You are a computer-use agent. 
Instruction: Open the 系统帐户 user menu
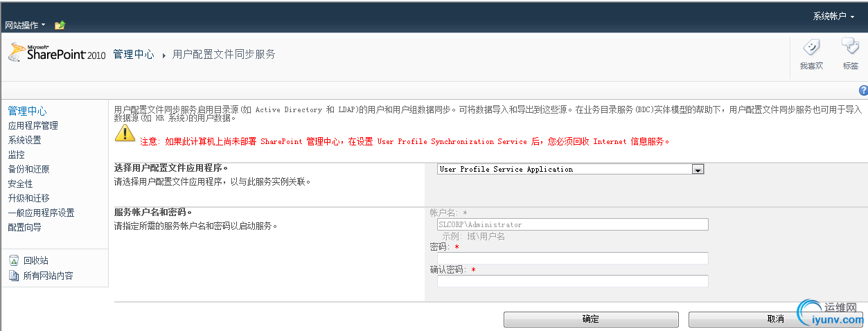click(833, 16)
